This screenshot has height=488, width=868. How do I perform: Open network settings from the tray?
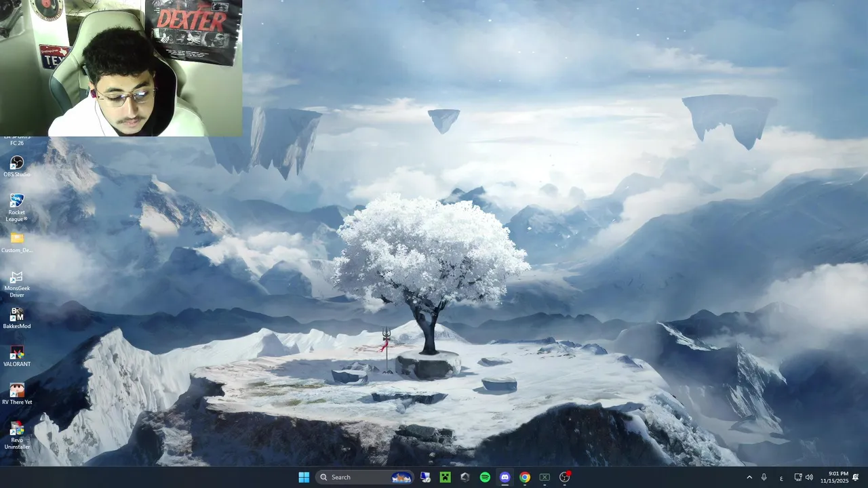point(798,477)
